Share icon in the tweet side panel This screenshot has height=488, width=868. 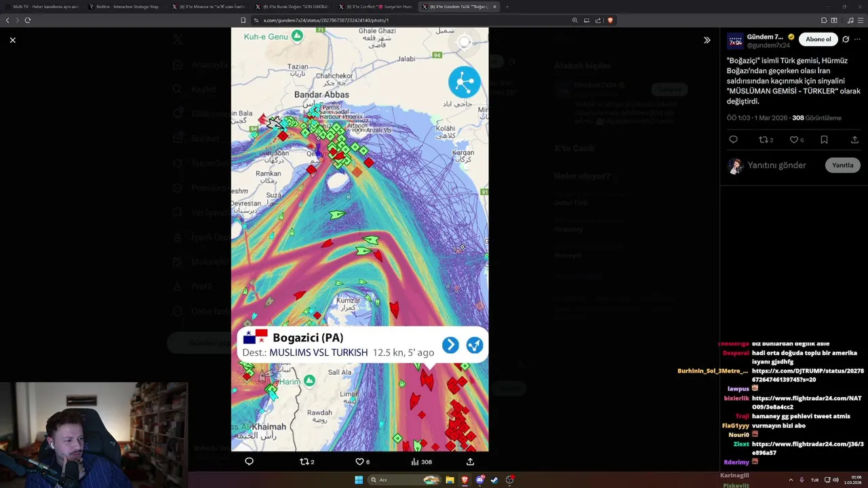pyautogui.click(x=854, y=140)
